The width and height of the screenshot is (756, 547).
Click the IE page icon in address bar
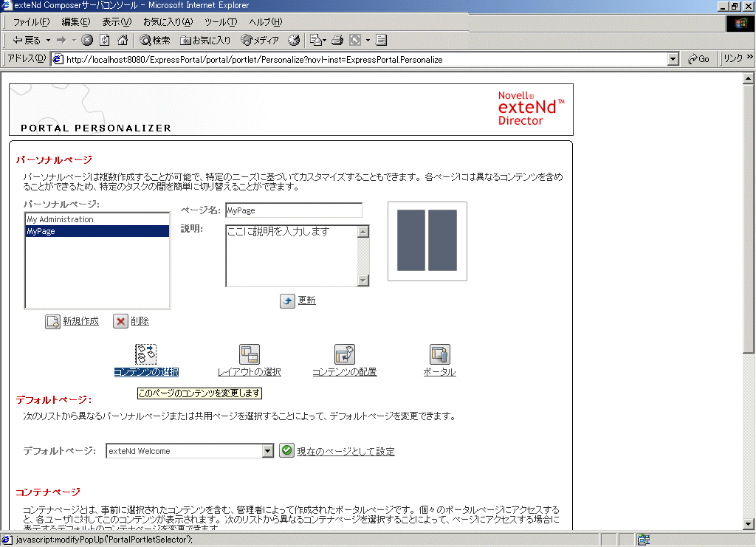[58, 59]
